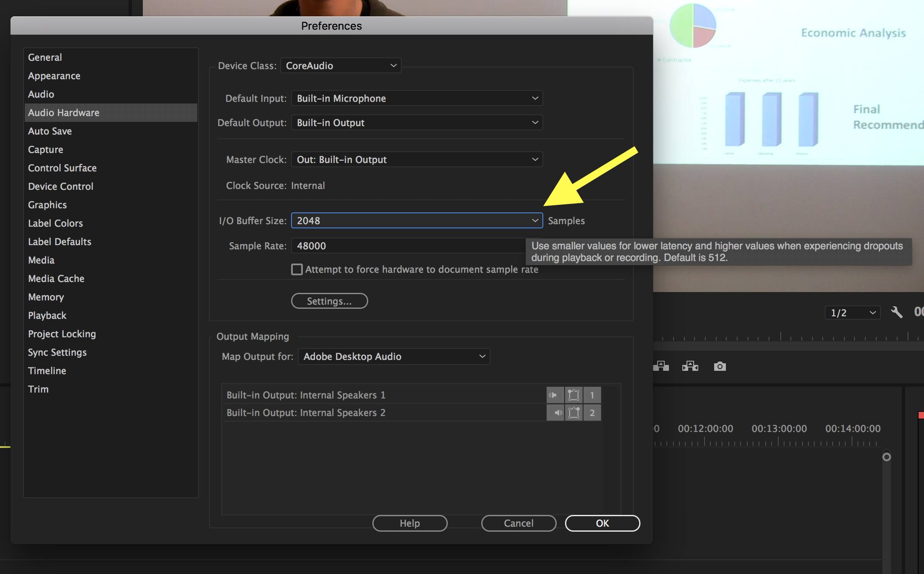Toggle routing box icon for Internal Speakers 1
The height and width of the screenshot is (574, 924).
[x=574, y=395]
